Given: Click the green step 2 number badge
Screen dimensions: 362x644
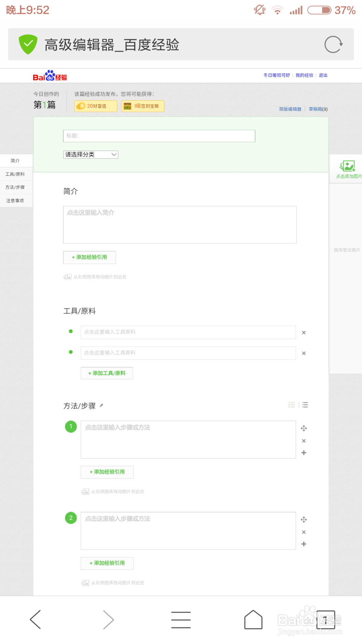Looking at the screenshot, I should [71, 518].
